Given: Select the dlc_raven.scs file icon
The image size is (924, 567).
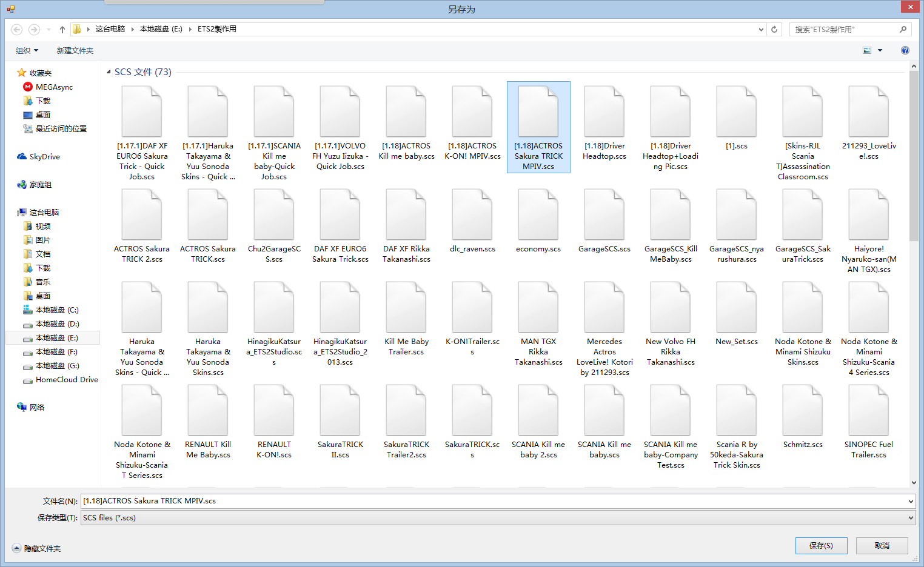Looking at the screenshot, I should [x=472, y=215].
